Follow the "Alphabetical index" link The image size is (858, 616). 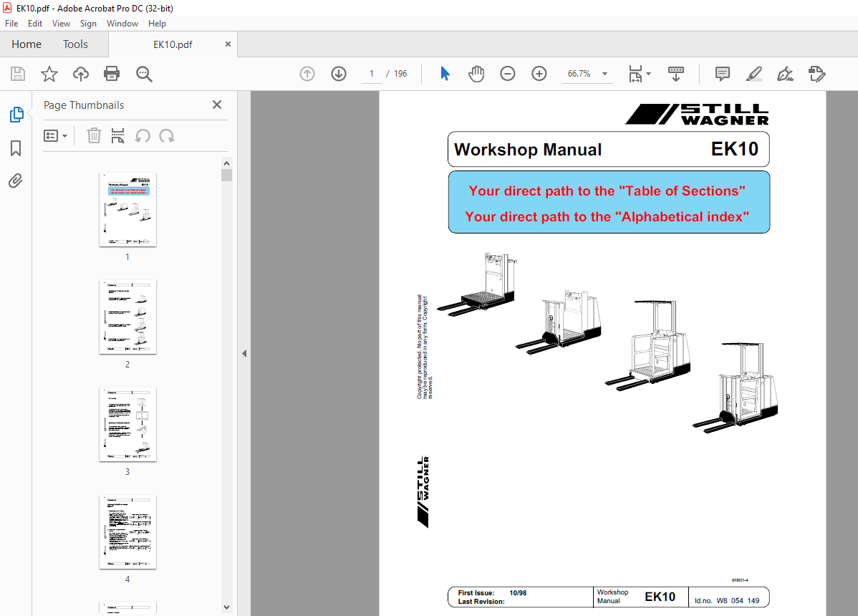(x=607, y=216)
